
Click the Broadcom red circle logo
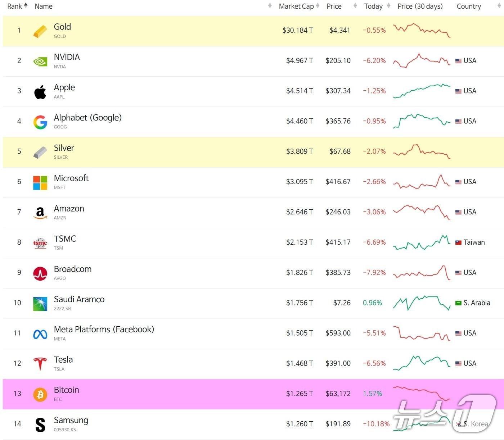pos(40,274)
